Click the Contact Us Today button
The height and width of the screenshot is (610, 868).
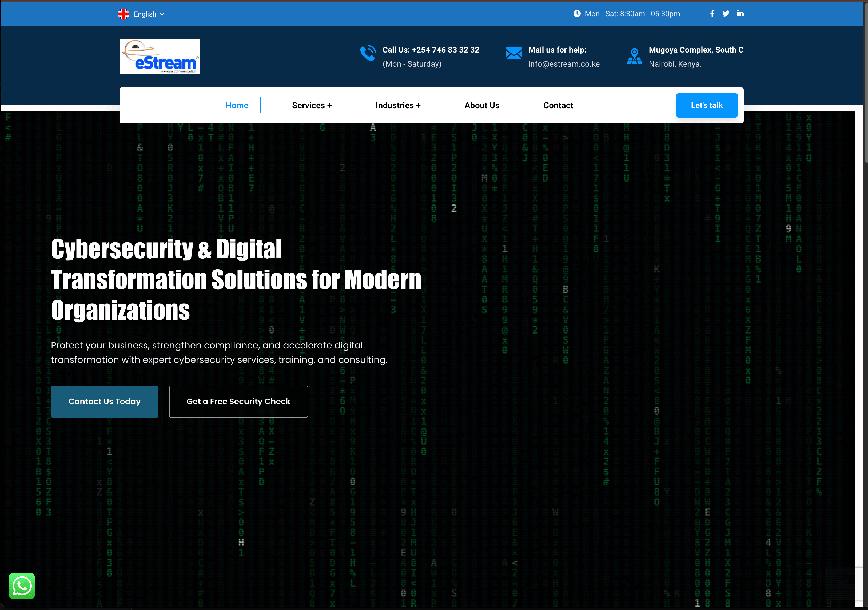(105, 401)
